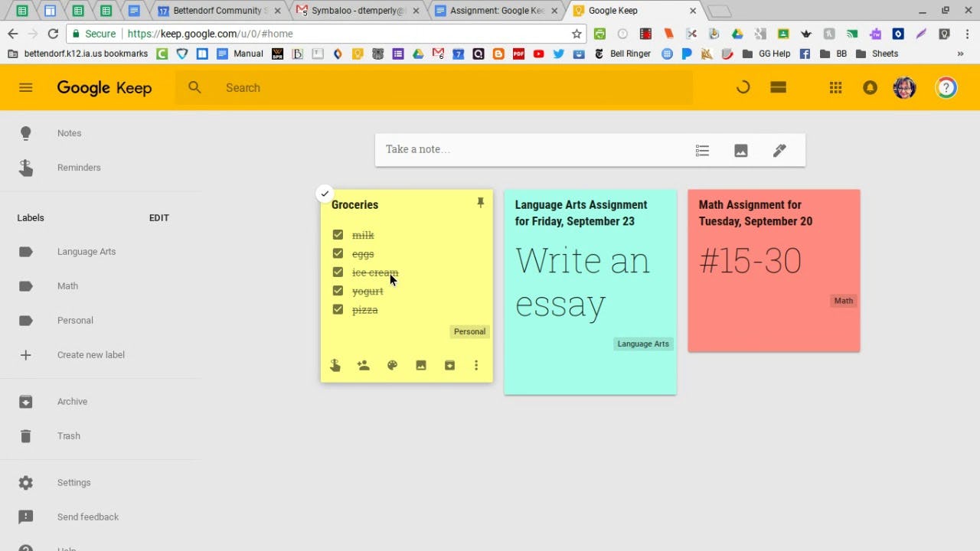Select Create new label
This screenshot has height=551, width=980.
(x=91, y=354)
